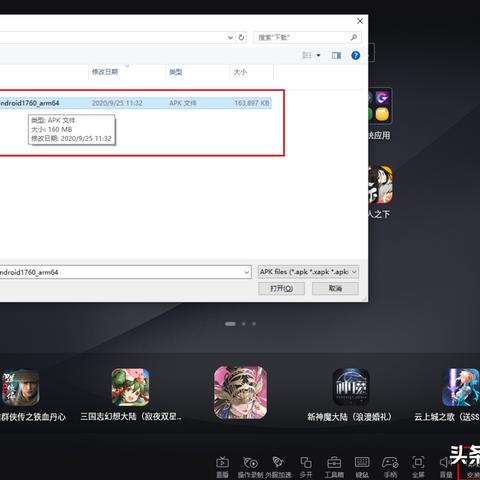The image size is (480, 480).
Task: Open the 直播 live streaming tool
Action: 222,467
